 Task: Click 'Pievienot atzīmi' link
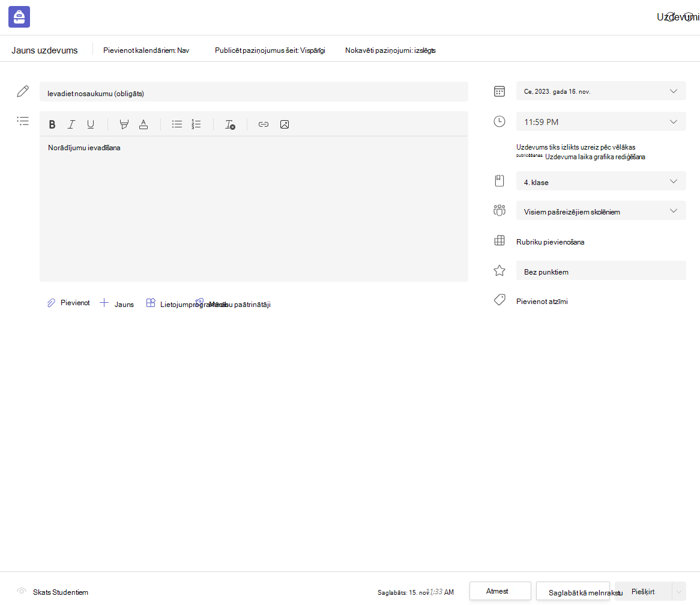[x=542, y=301]
